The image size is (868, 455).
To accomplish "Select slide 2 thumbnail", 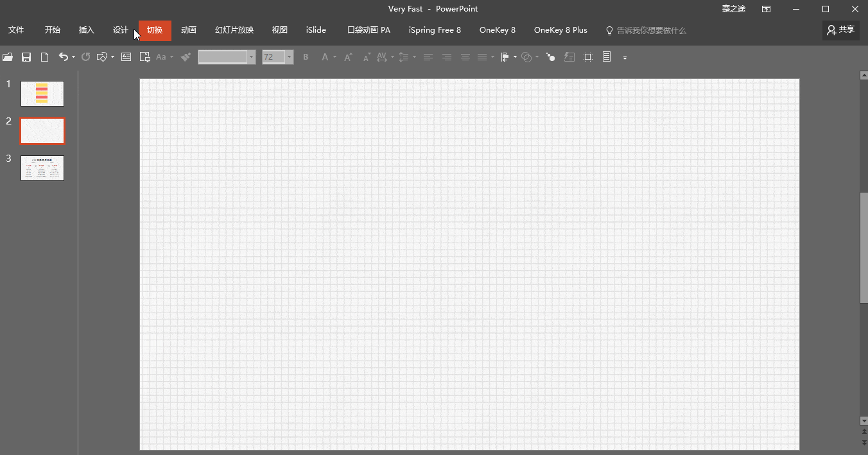I will click(x=42, y=131).
